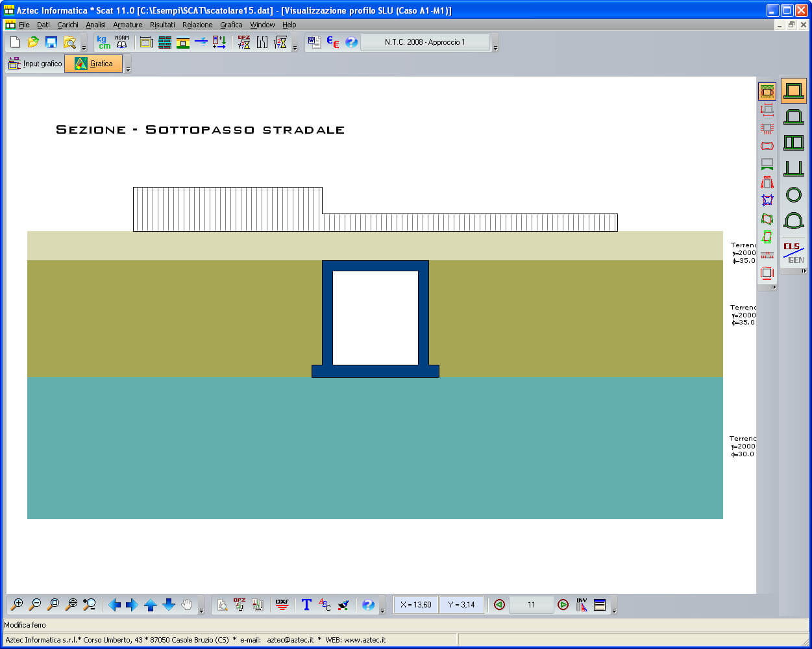Expand the file toolbar options arrow
Screen dimensions: 812x649
(84, 48)
